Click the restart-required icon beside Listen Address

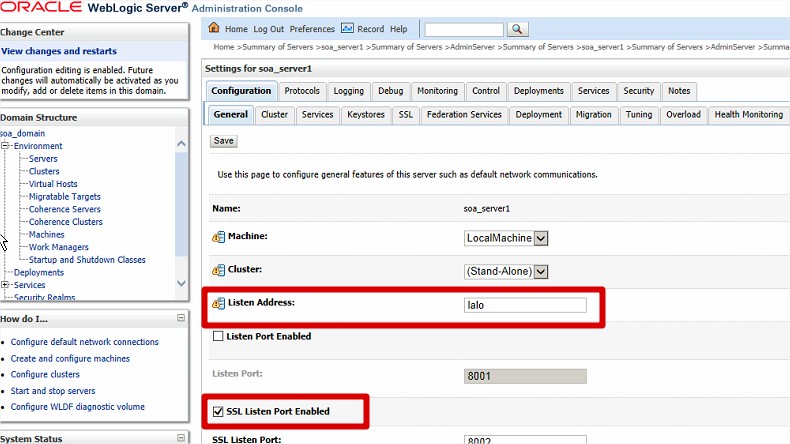pos(219,303)
